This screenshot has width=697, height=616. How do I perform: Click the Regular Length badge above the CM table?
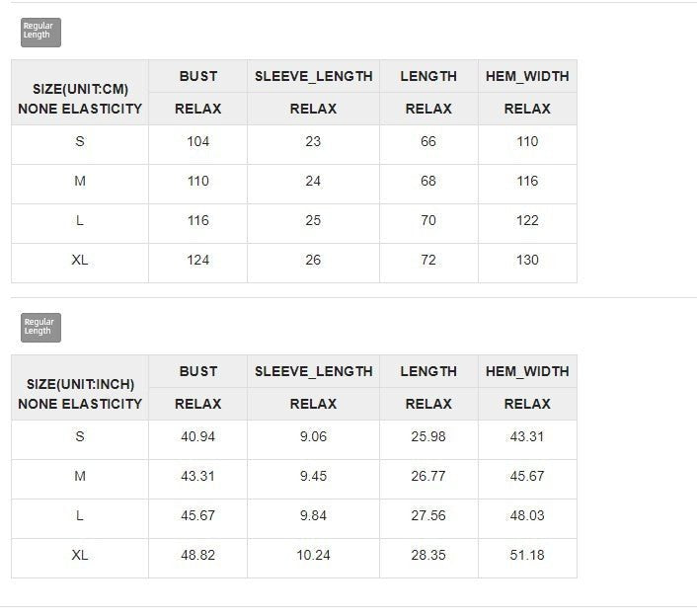pos(40,33)
